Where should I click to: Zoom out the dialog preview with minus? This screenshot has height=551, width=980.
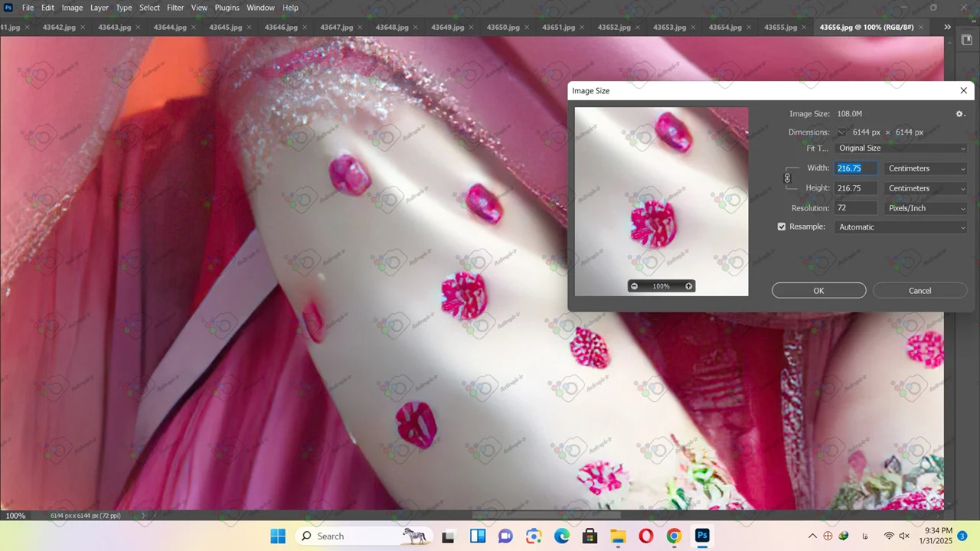pos(634,286)
